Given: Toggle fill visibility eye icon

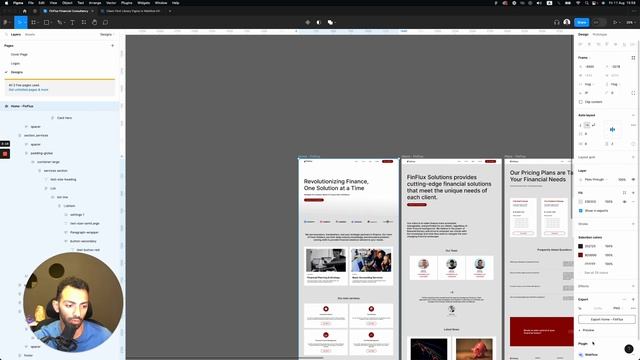Looking at the screenshot, I should tap(624, 202).
